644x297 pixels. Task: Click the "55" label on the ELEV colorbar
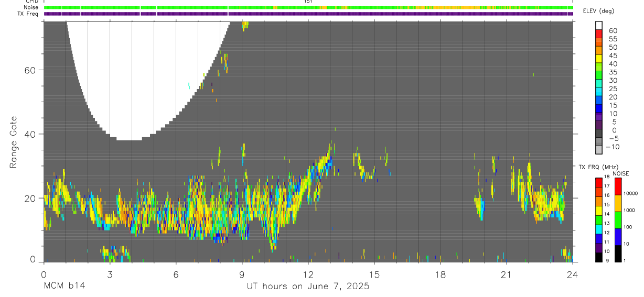pos(613,39)
